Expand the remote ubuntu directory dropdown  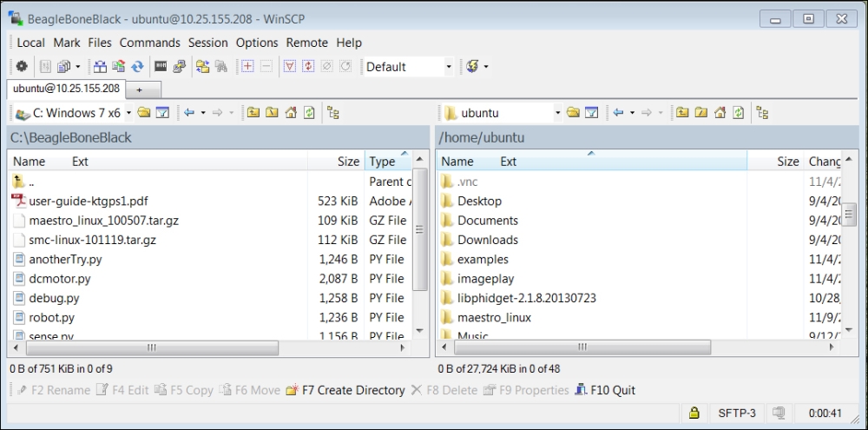click(x=557, y=113)
